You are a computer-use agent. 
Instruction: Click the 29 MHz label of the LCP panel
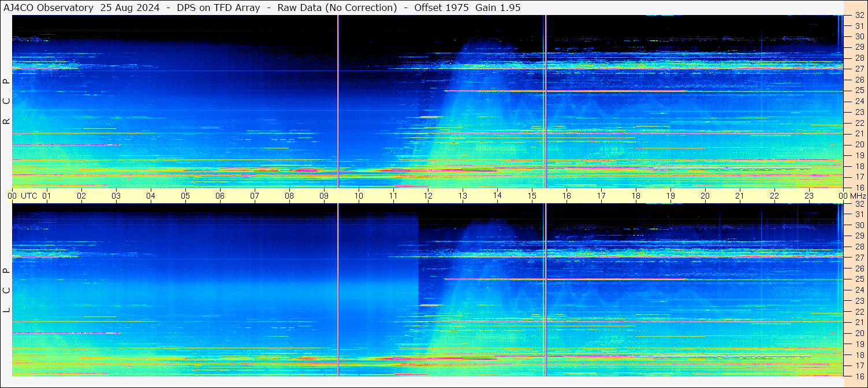pos(859,236)
